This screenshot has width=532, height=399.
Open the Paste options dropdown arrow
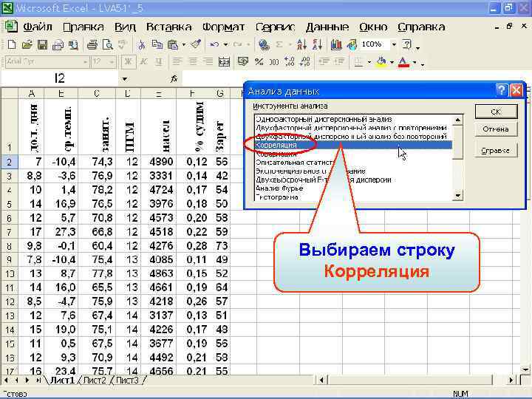(x=183, y=45)
